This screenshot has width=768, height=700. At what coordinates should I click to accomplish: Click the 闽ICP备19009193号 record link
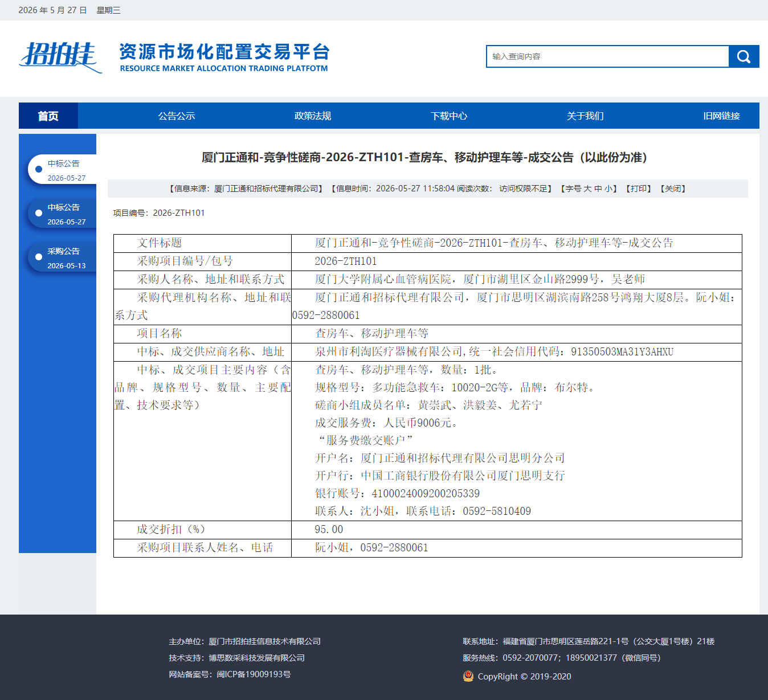[254, 674]
